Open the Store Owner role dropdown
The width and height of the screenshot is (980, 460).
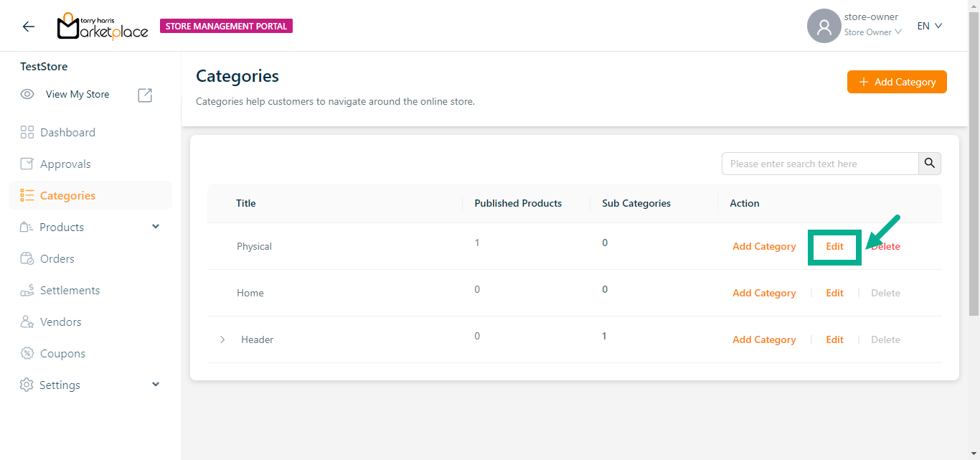click(x=872, y=32)
